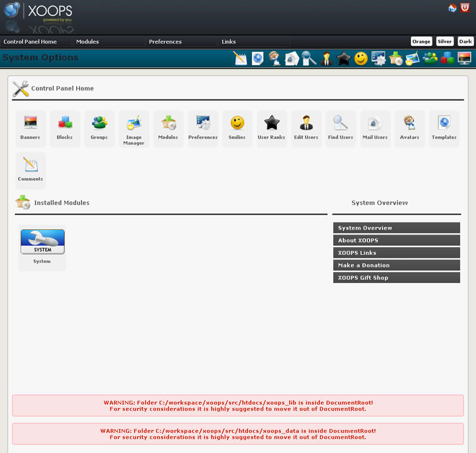The image size is (476, 453).
Task: Open the Avatars tile in Control Panel Home
Action: [409, 129]
